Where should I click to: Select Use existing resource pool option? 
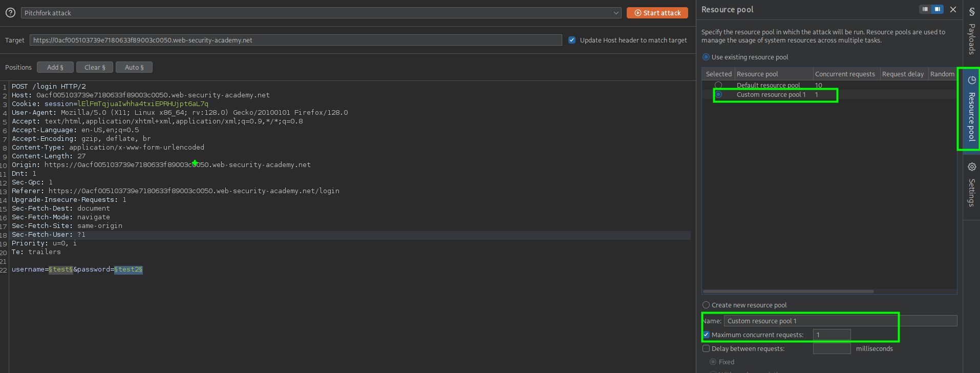pos(706,57)
